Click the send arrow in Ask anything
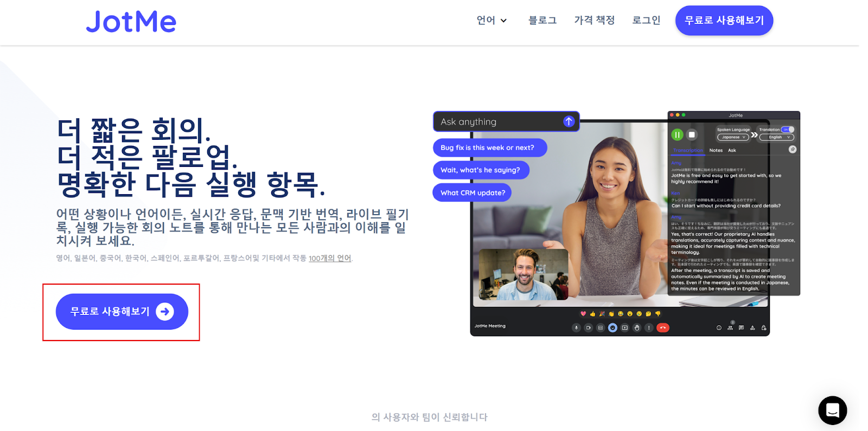The height and width of the screenshot is (431, 868). pos(569,121)
